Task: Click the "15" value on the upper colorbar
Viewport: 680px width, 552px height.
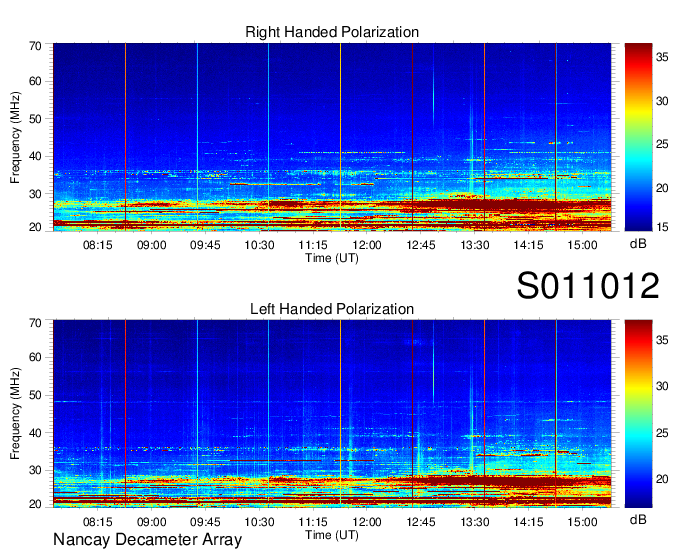Action: [662, 227]
